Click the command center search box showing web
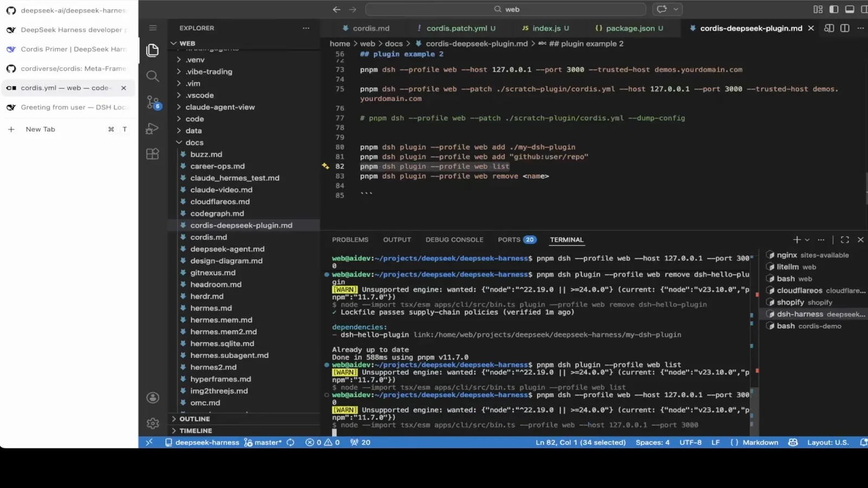Viewport: 868px width, 488px height. pyautogui.click(x=506, y=9)
